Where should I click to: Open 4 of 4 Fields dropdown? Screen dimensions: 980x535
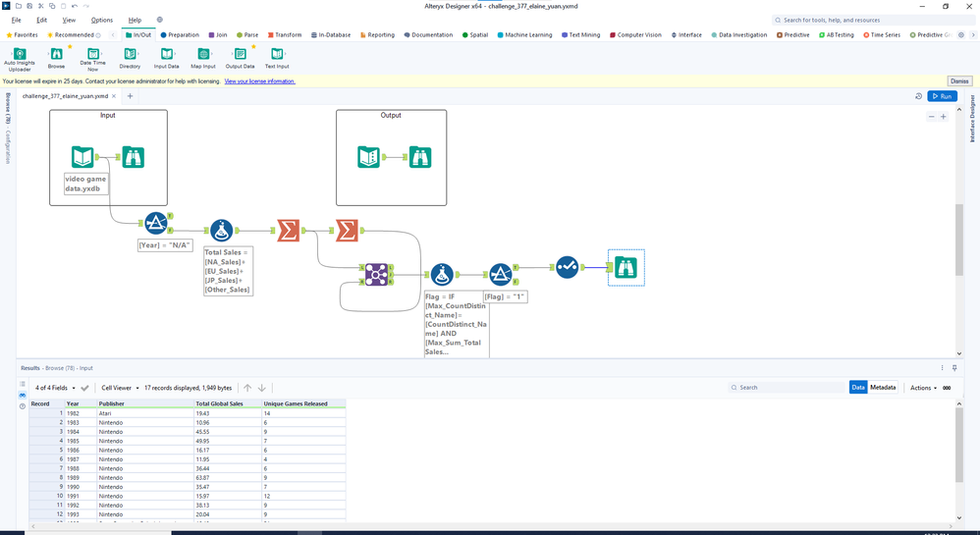coord(55,388)
